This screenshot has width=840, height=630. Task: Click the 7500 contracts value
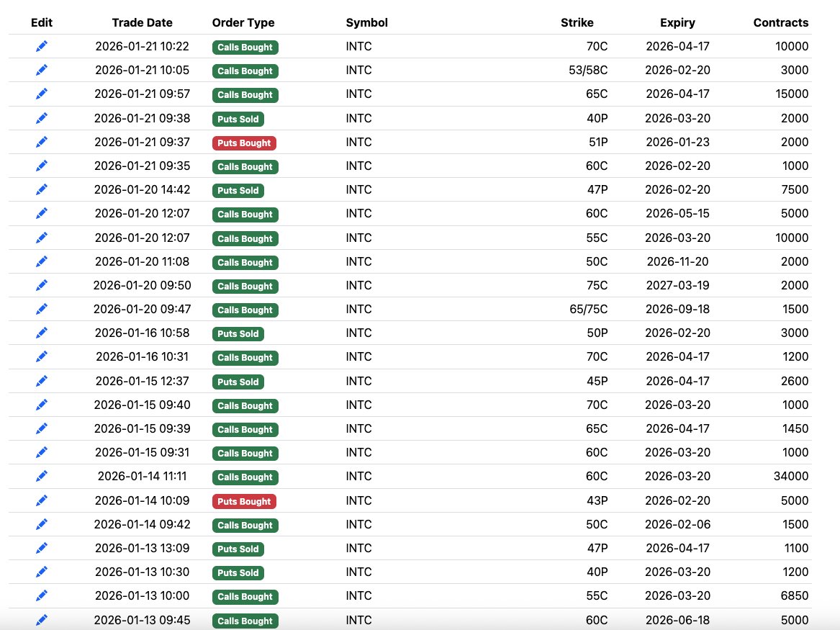click(x=795, y=189)
